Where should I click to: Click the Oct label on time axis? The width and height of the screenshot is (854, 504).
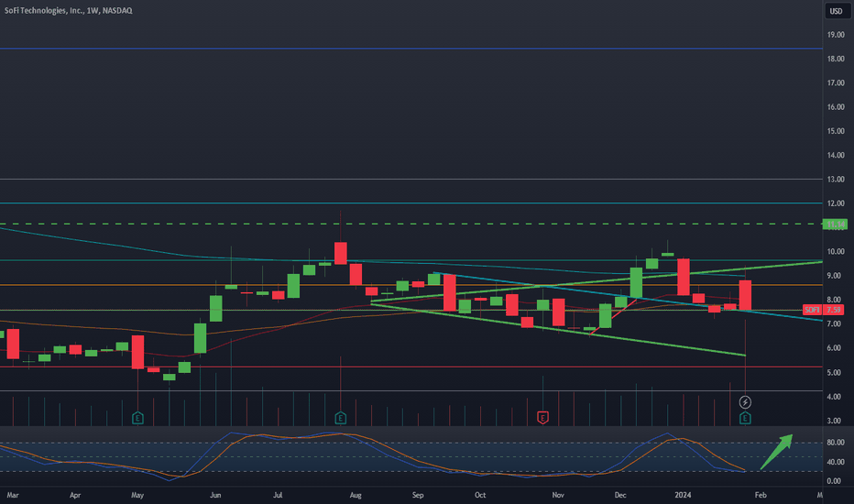click(480, 495)
